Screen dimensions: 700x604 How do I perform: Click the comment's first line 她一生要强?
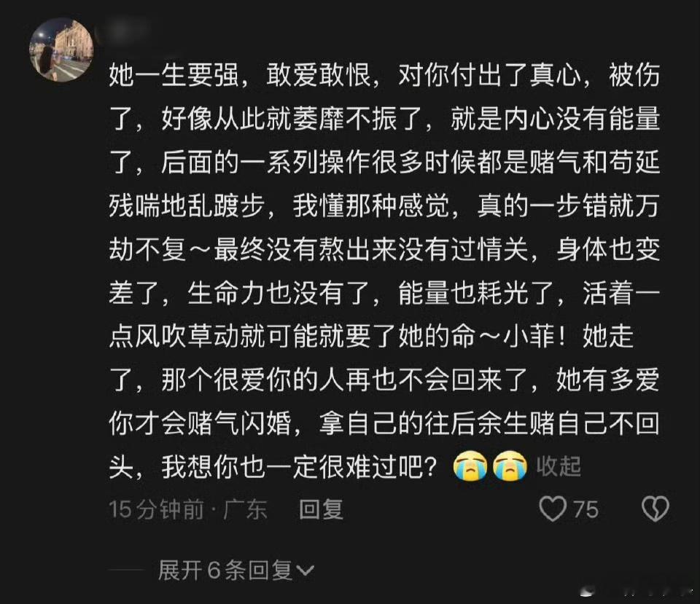(x=174, y=74)
